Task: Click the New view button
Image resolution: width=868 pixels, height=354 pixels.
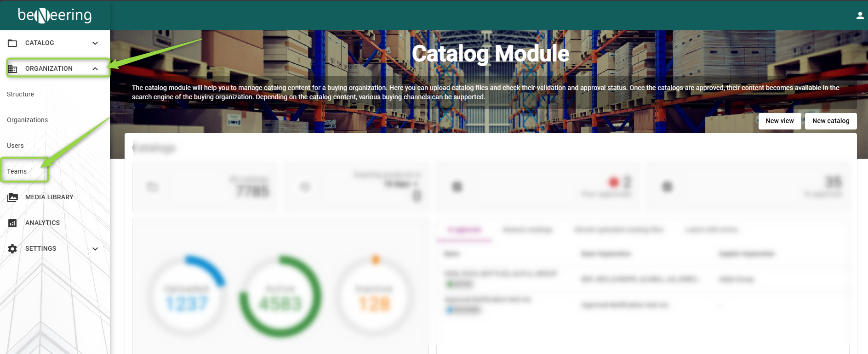Action: pyautogui.click(x=780, y=121)
